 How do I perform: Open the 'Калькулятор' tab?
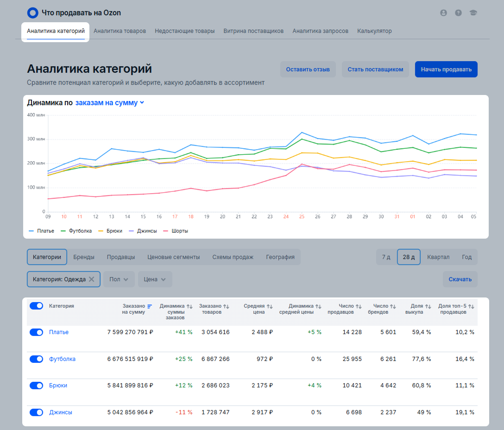(374, 31)
